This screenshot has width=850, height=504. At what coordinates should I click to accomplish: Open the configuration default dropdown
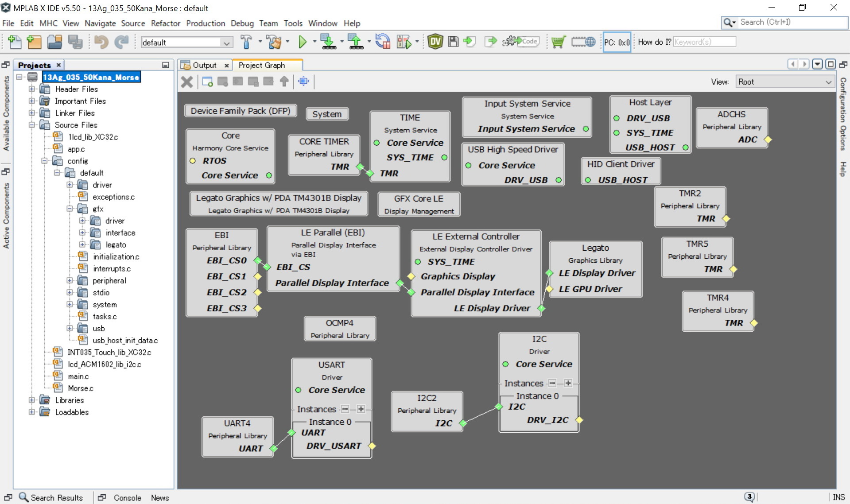pyautogui.click(x=186, y=43)
